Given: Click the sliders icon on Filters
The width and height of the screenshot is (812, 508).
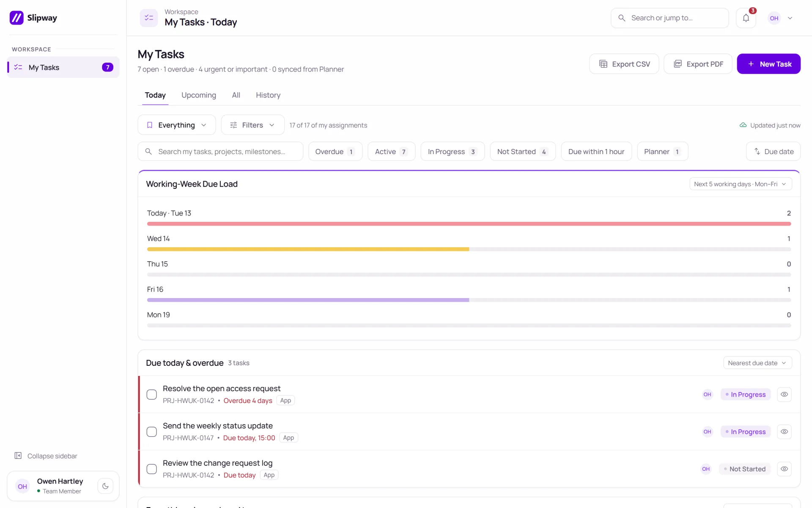Looking at the screenshot, I should pos(233,125).
